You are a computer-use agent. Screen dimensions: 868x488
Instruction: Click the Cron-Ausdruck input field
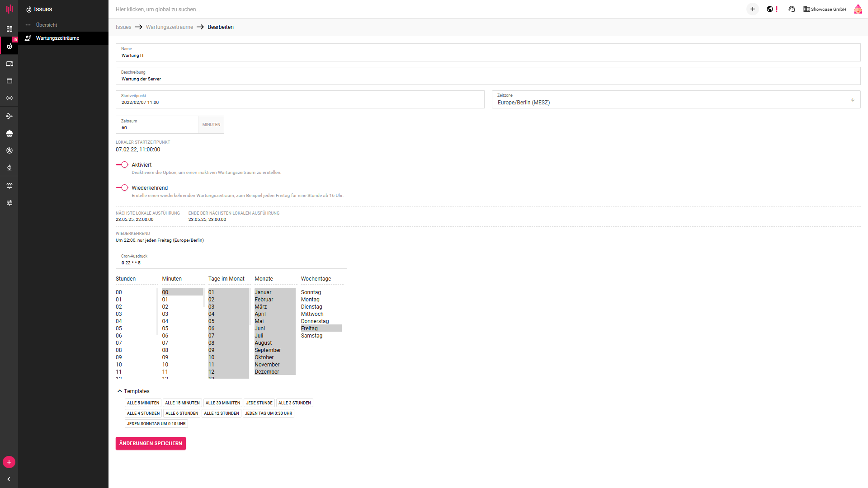(x=231, y=263)
